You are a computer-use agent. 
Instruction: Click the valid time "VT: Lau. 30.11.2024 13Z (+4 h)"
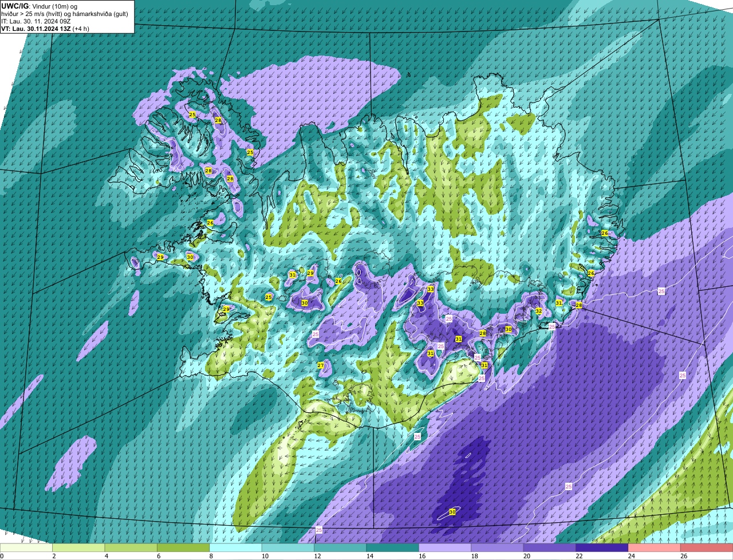point(45,28)
